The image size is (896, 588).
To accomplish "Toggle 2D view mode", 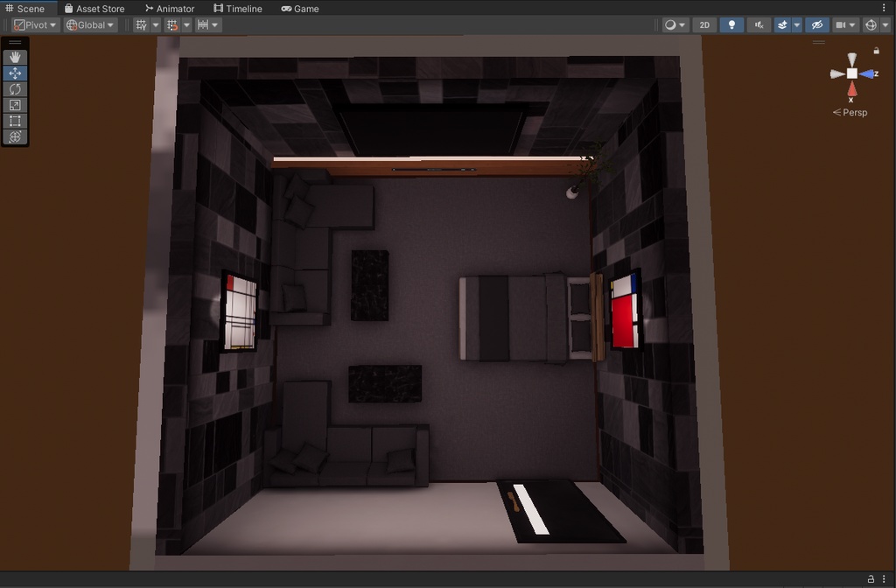I will 704,24.
